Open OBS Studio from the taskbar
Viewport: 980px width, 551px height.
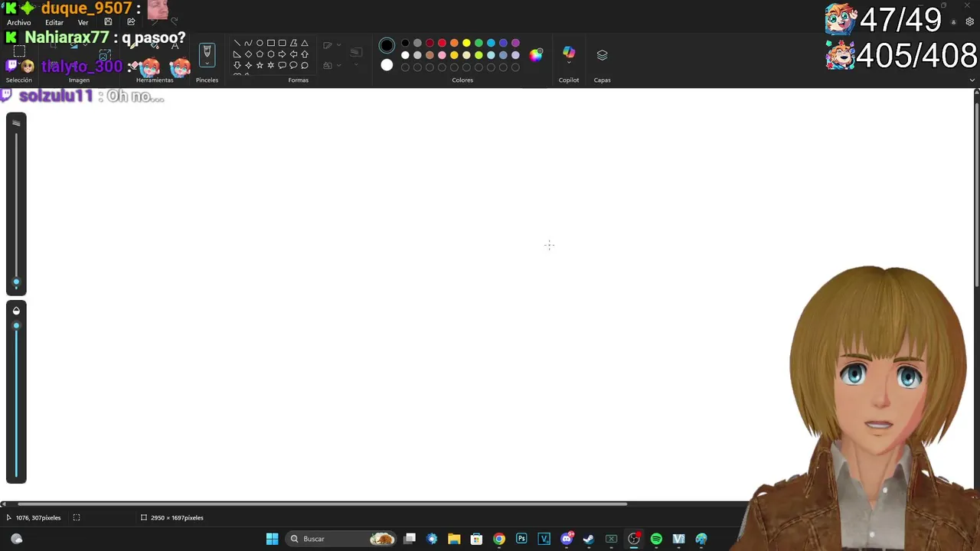pos(634,539)
